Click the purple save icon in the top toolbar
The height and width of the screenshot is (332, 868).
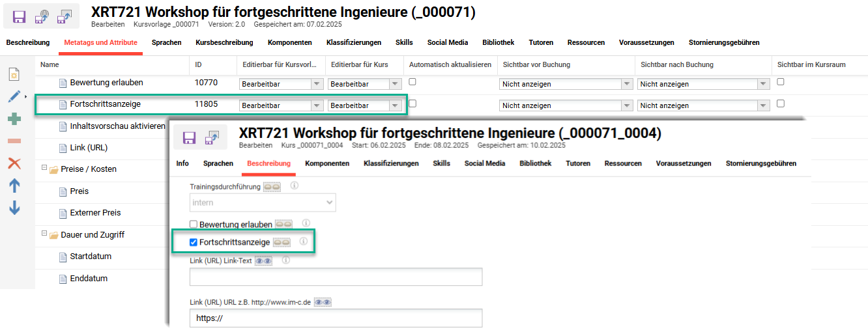click(x=20, y=16)
